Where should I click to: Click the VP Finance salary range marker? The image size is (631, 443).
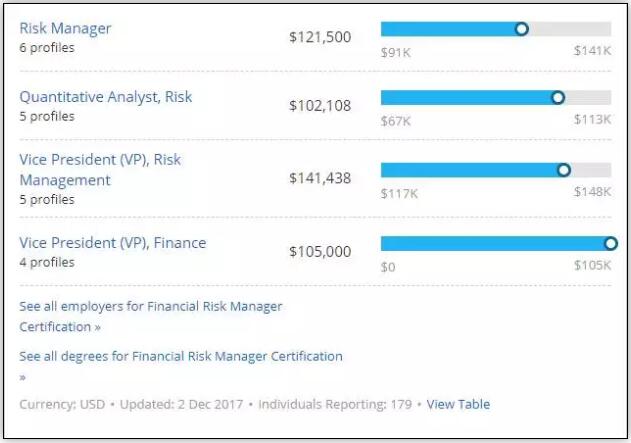[x=610, y=243]
